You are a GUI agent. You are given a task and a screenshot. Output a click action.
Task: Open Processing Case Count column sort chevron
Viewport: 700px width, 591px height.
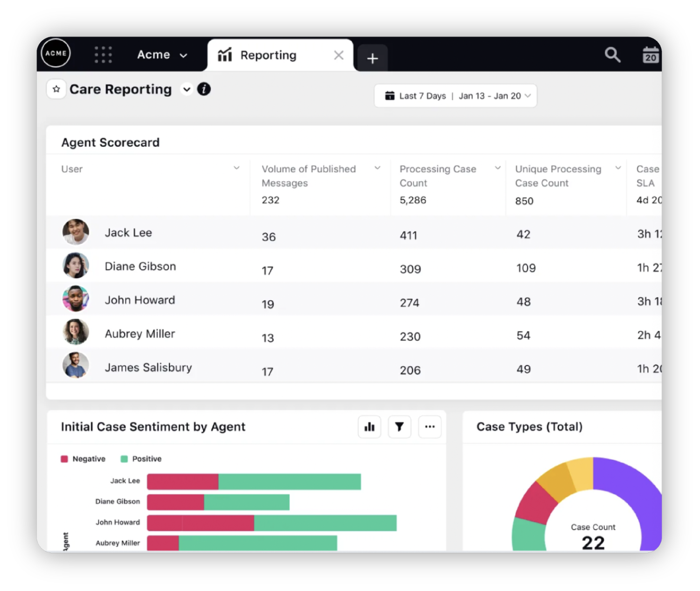pyautogui.click(x=497, y=168)
